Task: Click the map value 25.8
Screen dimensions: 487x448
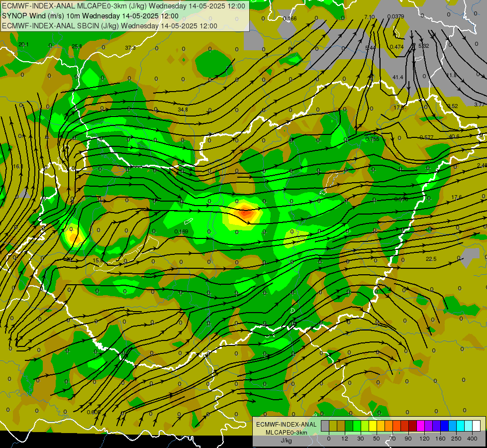Action: coord(77,46)
